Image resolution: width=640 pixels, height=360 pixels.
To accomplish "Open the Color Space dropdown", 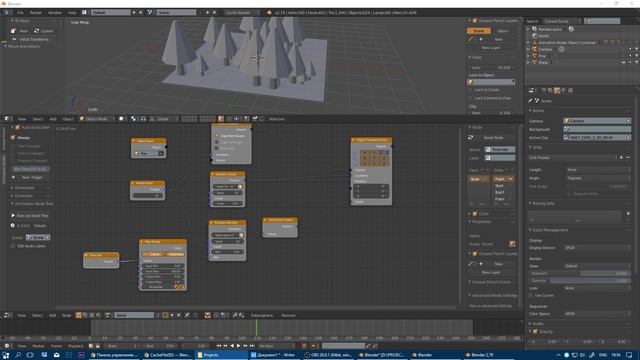I will [x=597, y=314].
